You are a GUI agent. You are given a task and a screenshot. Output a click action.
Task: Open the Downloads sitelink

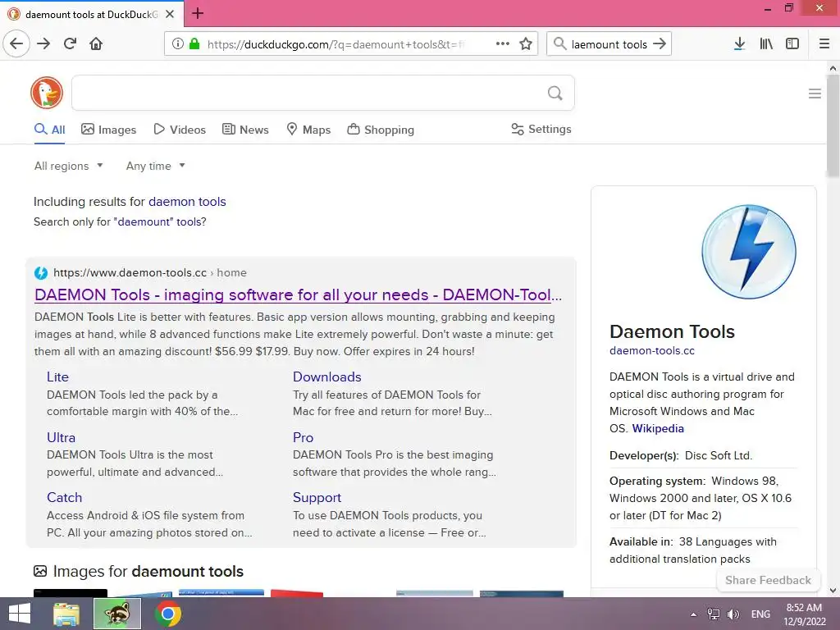pos(326,377)
